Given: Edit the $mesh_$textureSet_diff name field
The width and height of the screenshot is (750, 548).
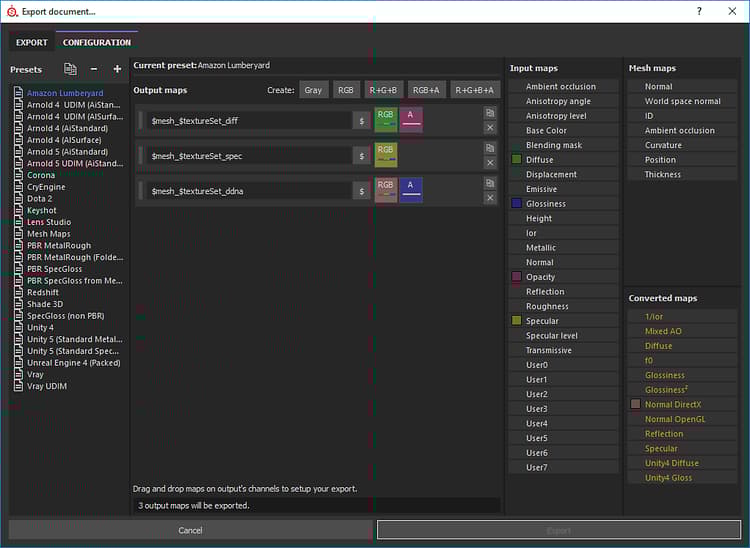Looking at the screenshot, I should point(249,121).
